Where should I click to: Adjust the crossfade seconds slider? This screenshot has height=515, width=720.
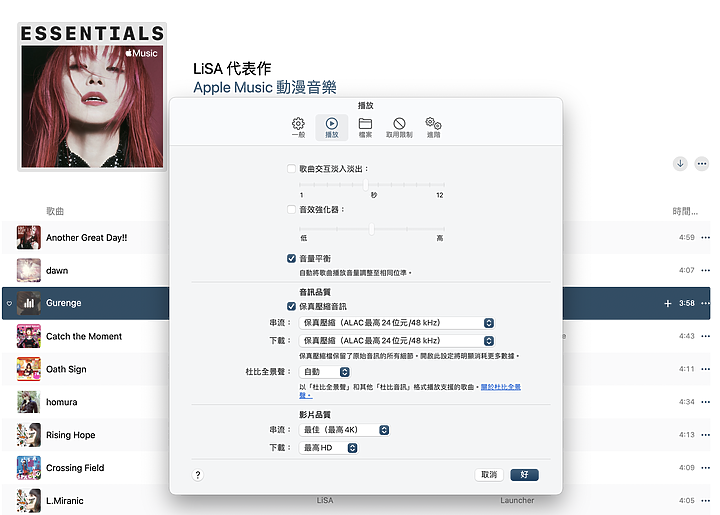tap(366, 185)
